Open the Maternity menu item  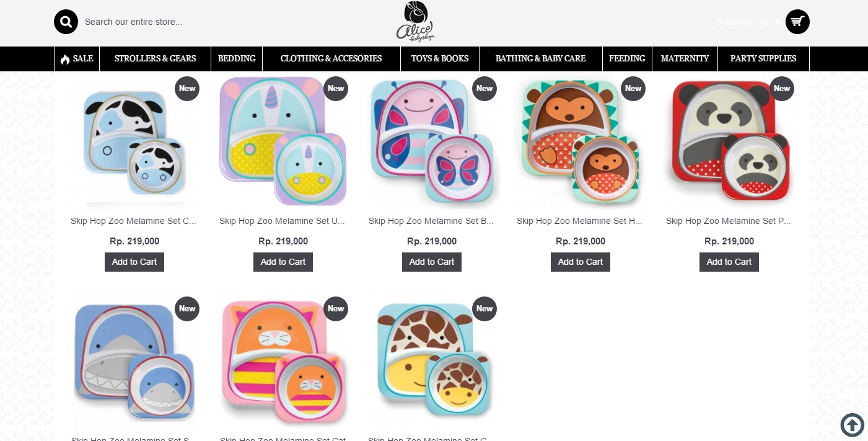tap(685, 59)
